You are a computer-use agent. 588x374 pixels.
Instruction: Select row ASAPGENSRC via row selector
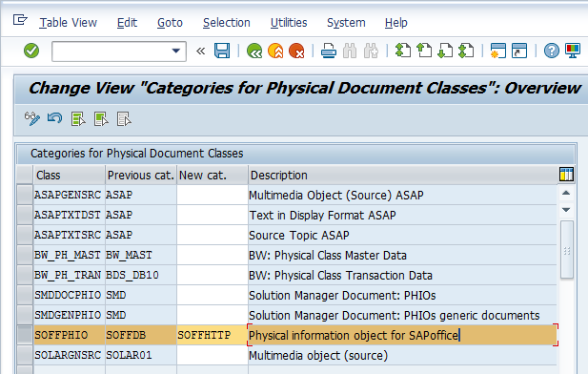click(x=25, y=195)
